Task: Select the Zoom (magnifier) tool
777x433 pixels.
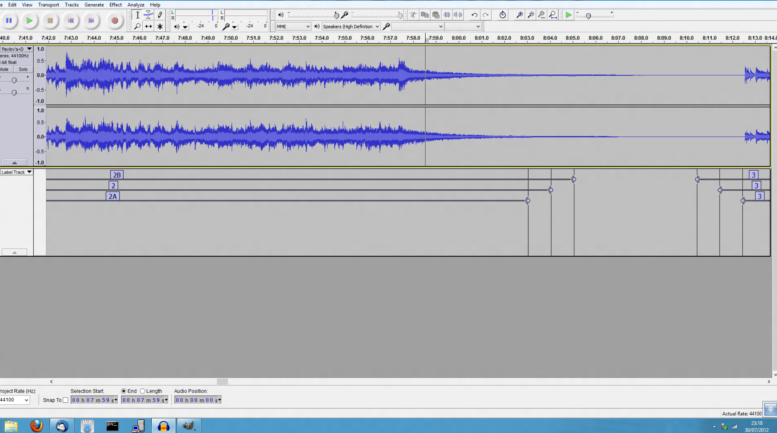Action: [x=137, y=26]
